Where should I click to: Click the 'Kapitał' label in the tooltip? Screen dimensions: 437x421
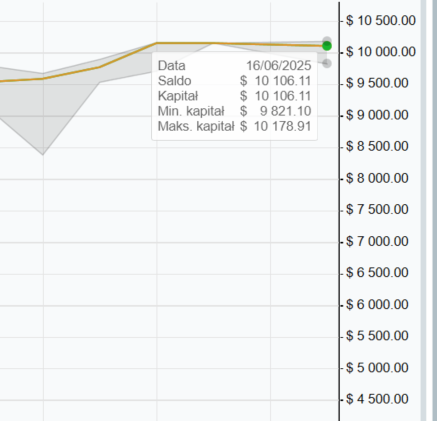(x=178, y=96)
